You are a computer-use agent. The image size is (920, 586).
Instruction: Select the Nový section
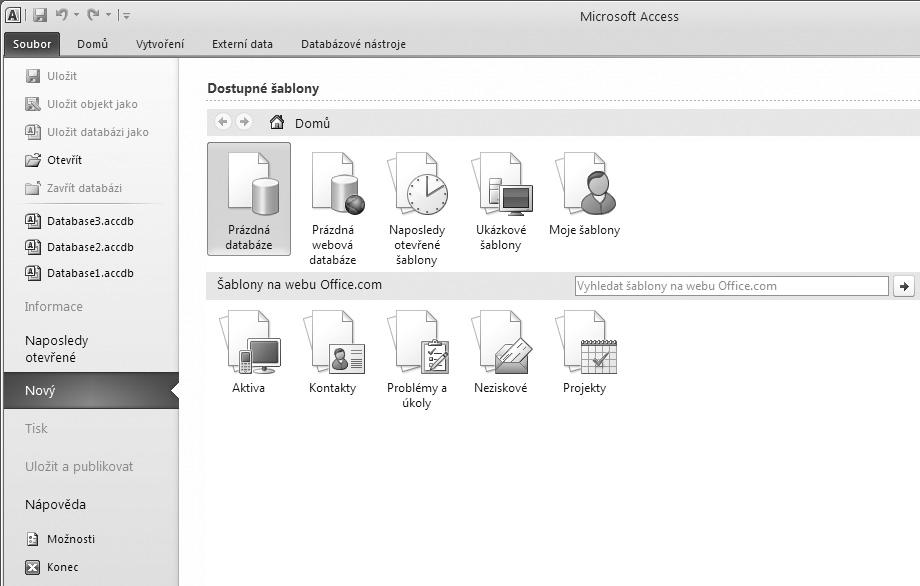pos(91,391)
